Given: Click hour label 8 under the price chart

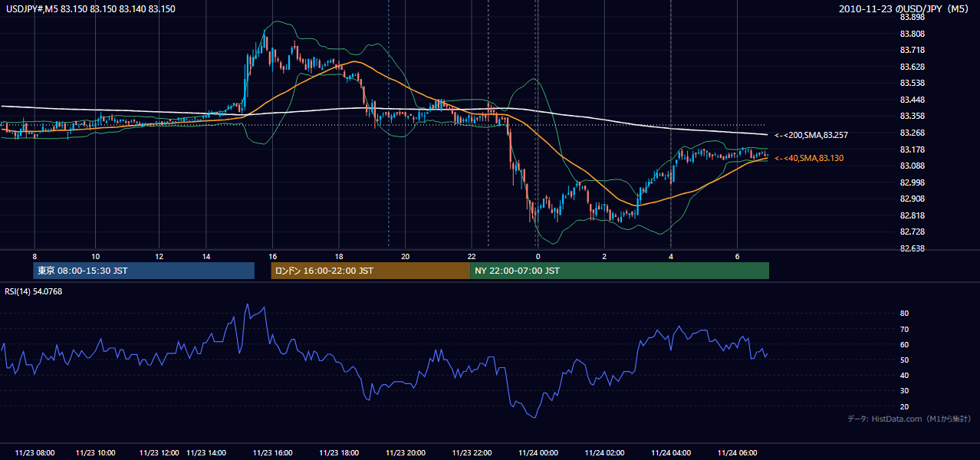Looking at the screenshot, I should pos(35,256).
